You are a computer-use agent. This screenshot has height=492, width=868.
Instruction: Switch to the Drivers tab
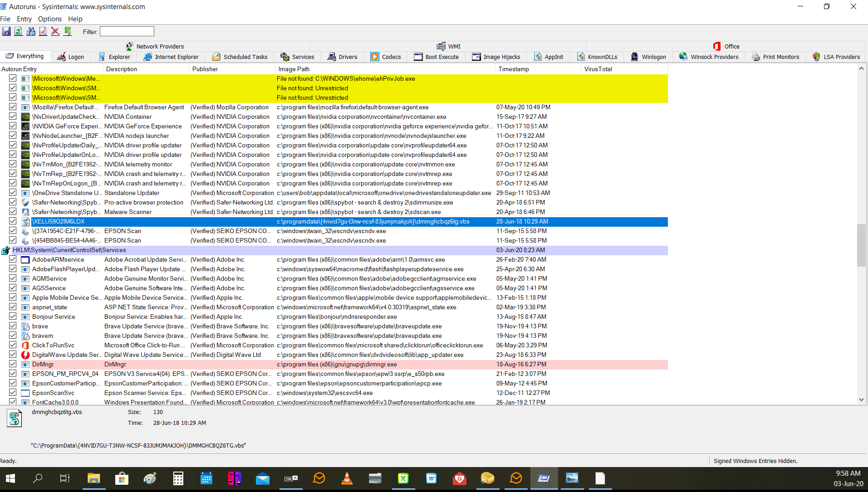[342, 57]
